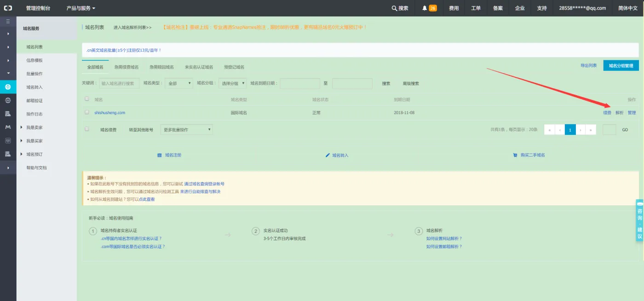Image resolution: width=644 pixels, height=301 pixels.
Task: Open the 产品与服务 top menu
Action: pyautogui.click(x=81, y=8)
